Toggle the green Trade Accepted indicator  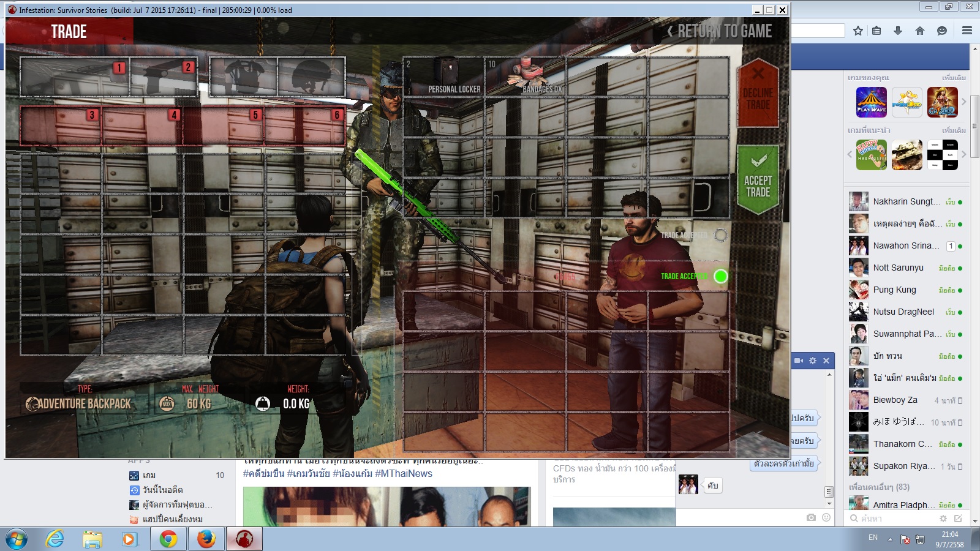[x=721, y=276]
